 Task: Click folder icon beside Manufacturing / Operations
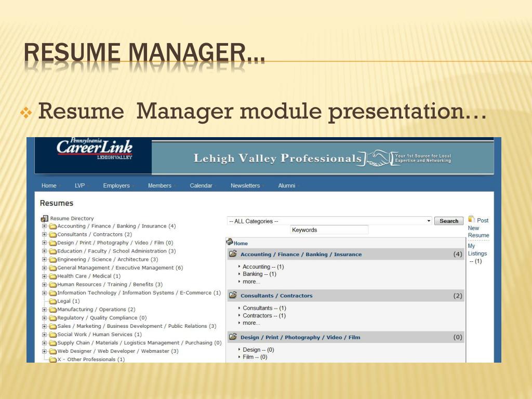(x=52, y=310)
